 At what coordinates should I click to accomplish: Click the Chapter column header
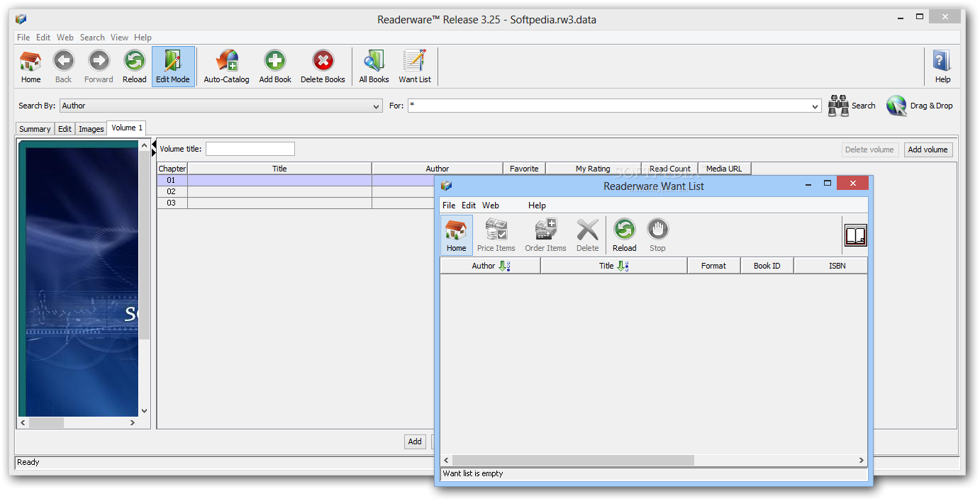pos(172,169)
